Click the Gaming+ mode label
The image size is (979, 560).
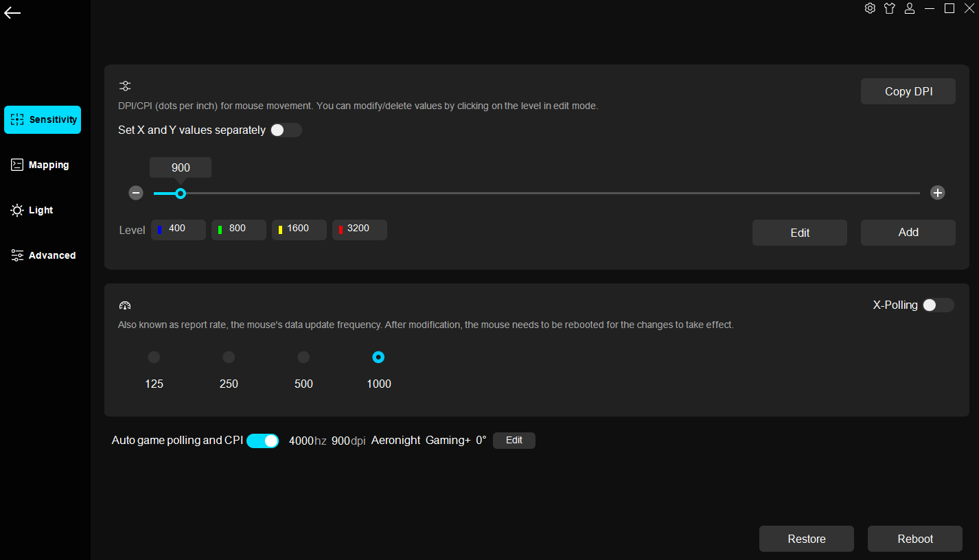[448, 441]
